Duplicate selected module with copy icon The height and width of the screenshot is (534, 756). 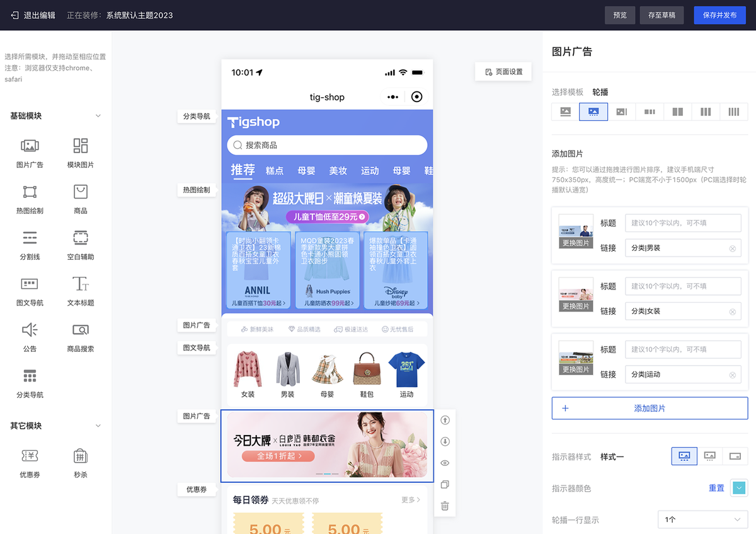(x=445, y=484)
